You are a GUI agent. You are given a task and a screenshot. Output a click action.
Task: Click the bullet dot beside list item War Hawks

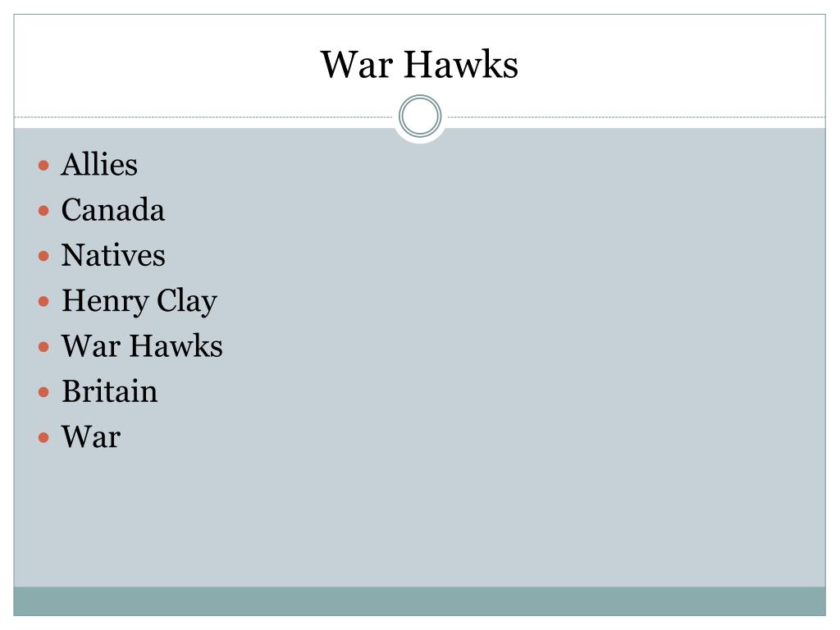[x=44, y=347]
